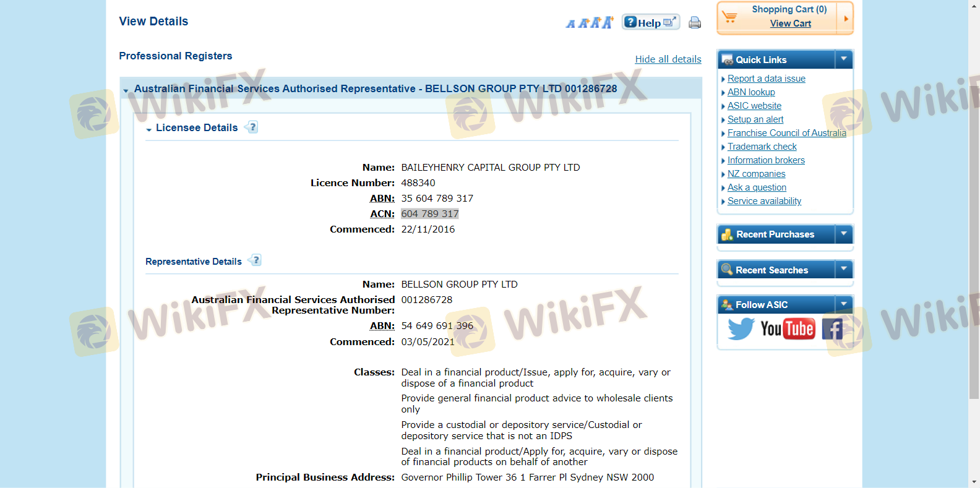Click the representative name BELLSON GROUP PTY LTD

point(460,285)
